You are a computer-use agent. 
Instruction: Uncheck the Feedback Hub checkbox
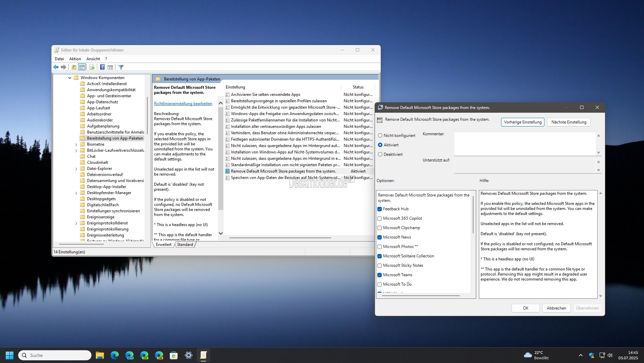tap(380, 209)
